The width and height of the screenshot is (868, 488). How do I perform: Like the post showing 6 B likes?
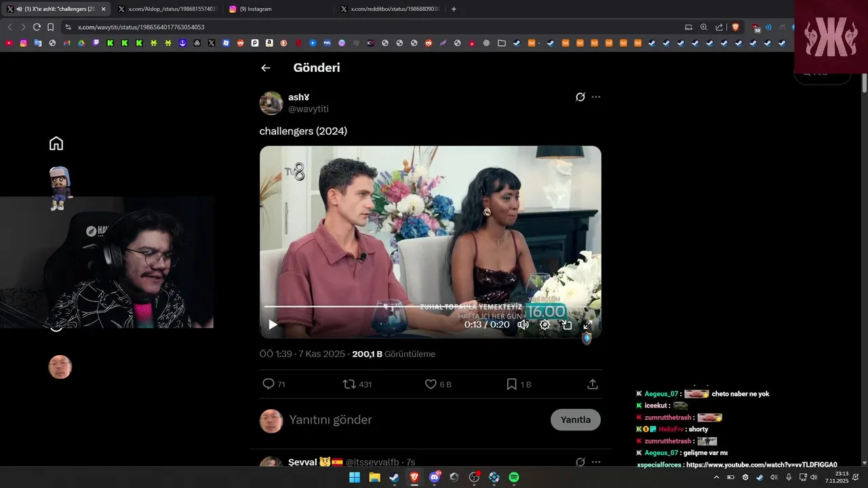(431, 384)
